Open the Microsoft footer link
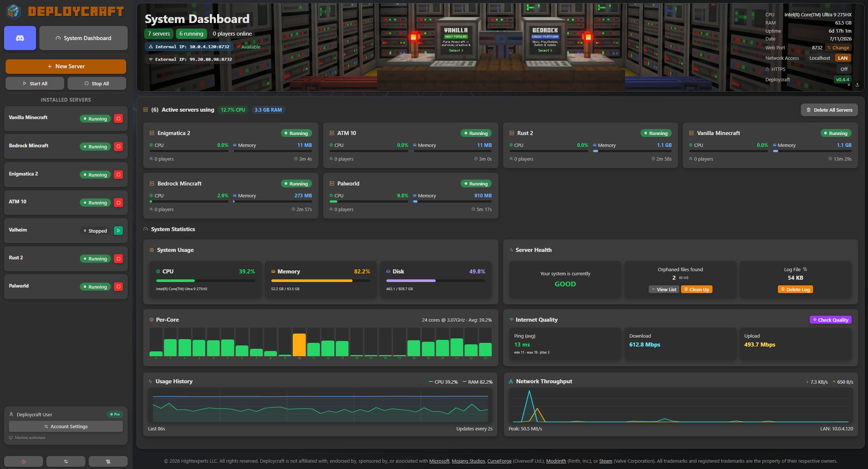Image resolution: width=868 pixels, height=469 pixels. [x=439, y=461]
